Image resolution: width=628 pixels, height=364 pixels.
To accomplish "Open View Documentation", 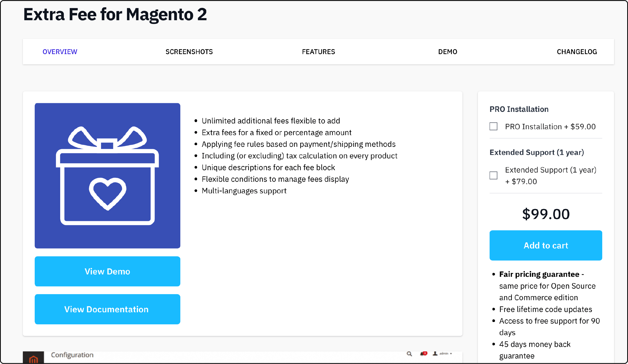I will [x=107, y=309].
